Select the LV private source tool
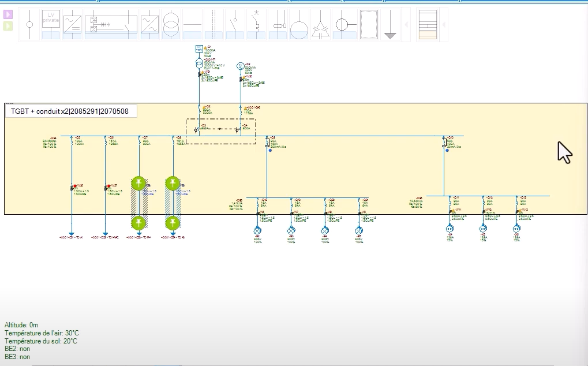Viewport: 588px width, 366px height. click(x=50, y=24)
